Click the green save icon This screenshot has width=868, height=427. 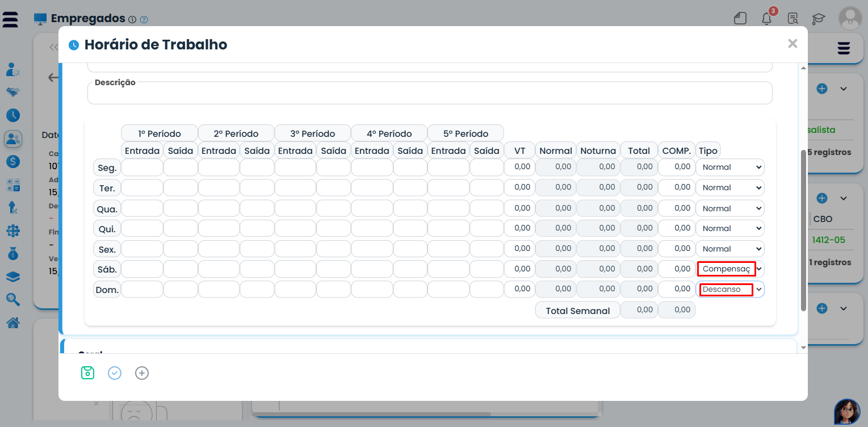(x=87, y=373)
